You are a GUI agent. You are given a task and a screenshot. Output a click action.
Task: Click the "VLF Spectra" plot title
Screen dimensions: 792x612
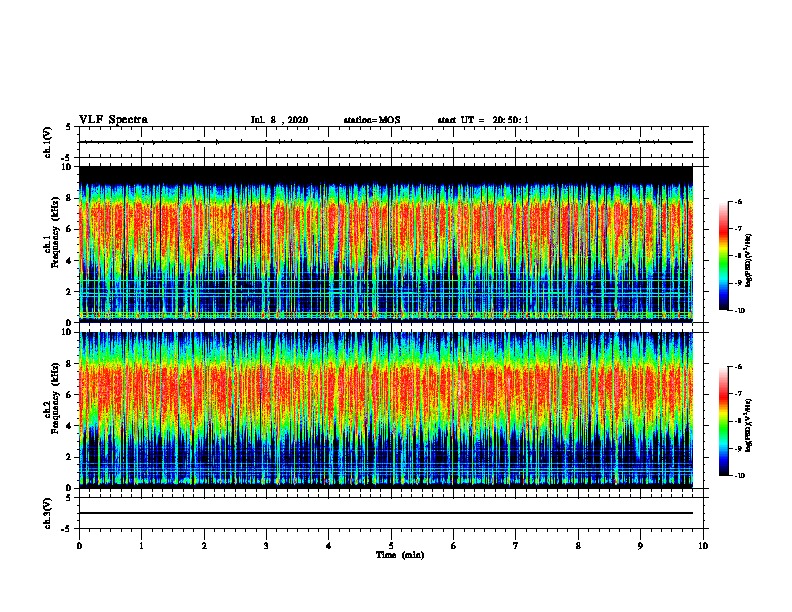[113, 120]
